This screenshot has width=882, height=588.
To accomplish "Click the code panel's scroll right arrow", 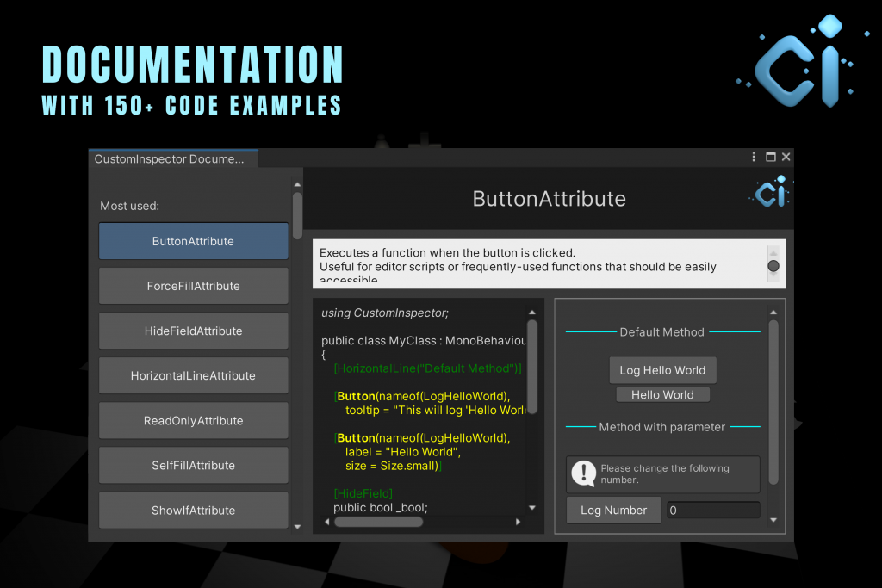I will (x=518, y=522).
